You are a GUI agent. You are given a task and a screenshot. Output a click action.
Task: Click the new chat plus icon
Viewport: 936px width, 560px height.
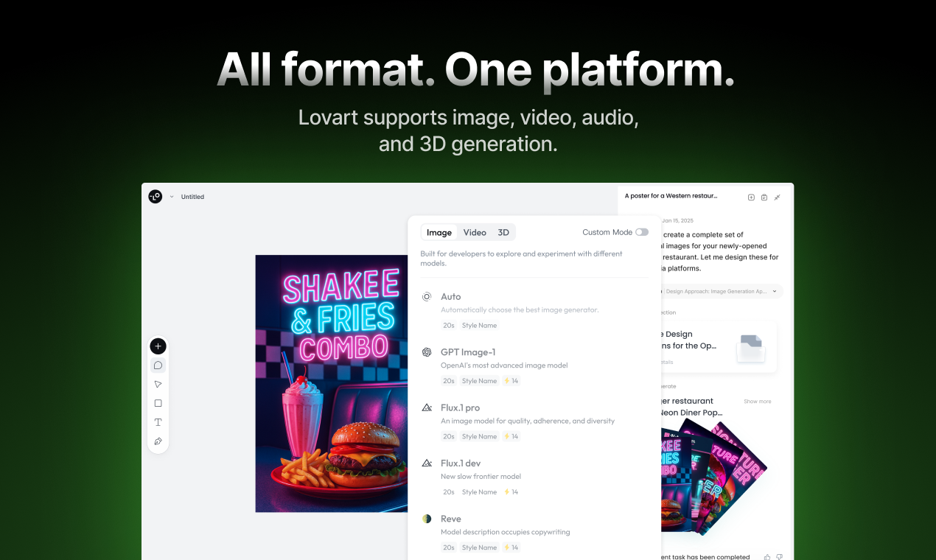point(751,197)
